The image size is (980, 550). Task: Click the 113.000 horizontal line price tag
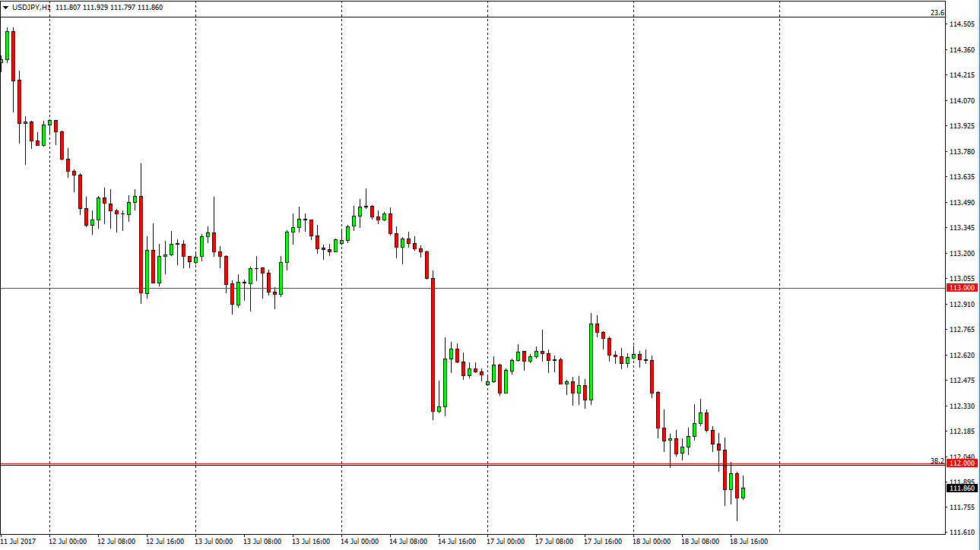(x=963, y=288)
